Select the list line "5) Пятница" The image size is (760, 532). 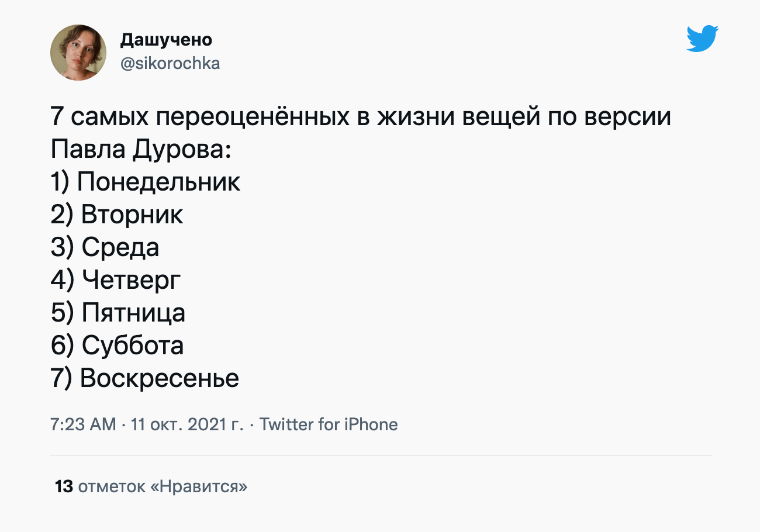coord(118,313)
